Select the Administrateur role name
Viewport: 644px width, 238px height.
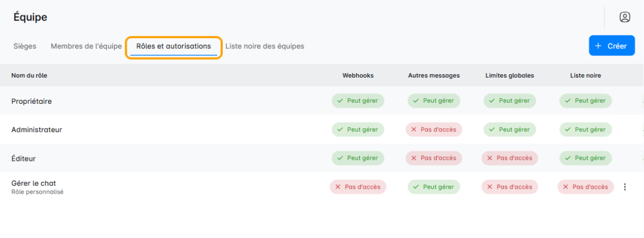pos(37,130)
